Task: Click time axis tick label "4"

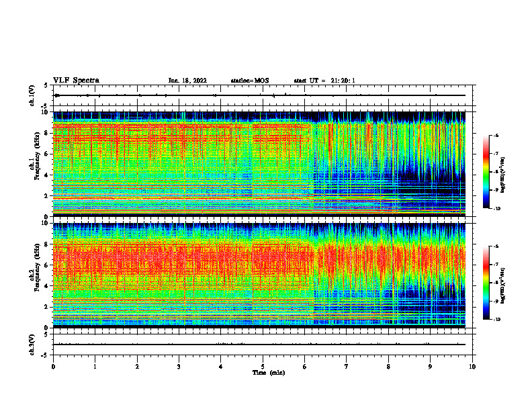Action: point(221,367)
